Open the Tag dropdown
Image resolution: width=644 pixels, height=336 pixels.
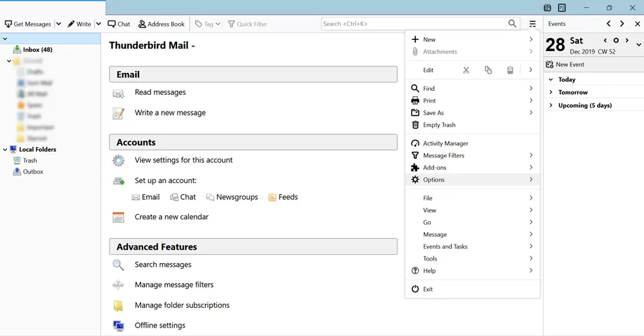[x=207, y=24]
